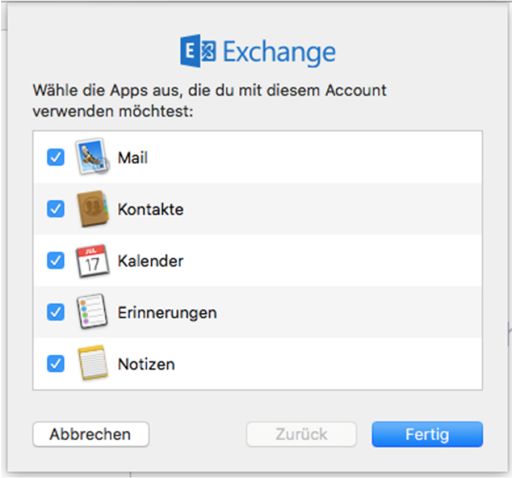The height and width of the screenshot is (478, 512).
Task: Select the Kalender row label
Action: point(150,261)
